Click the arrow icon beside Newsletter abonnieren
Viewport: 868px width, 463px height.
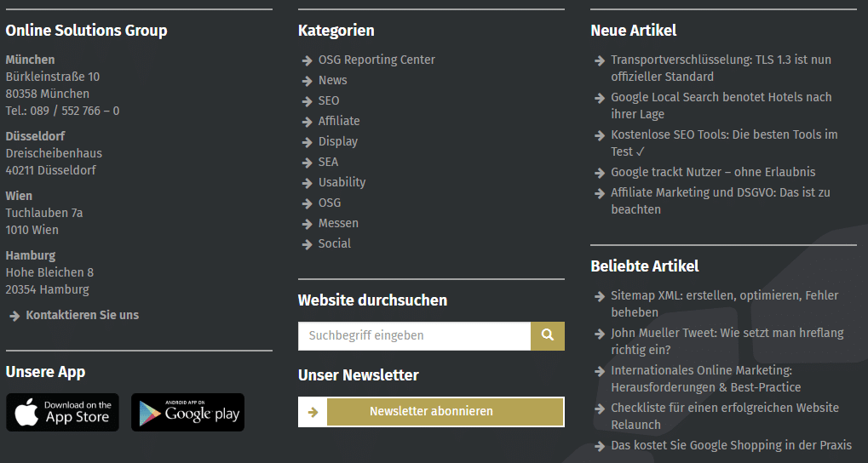tap(313, 412)
